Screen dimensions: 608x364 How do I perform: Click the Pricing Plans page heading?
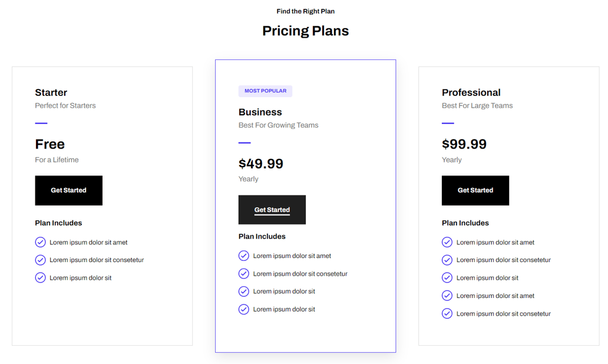(x=305, y=31)
